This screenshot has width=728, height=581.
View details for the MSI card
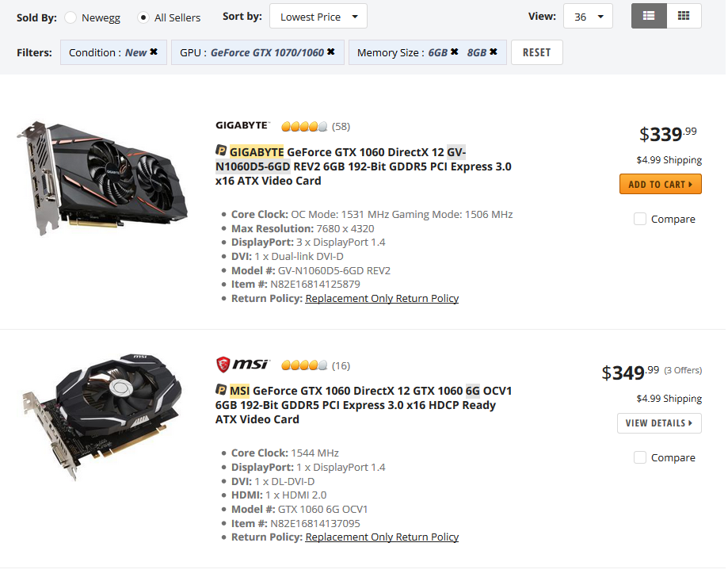click(659, 423)
